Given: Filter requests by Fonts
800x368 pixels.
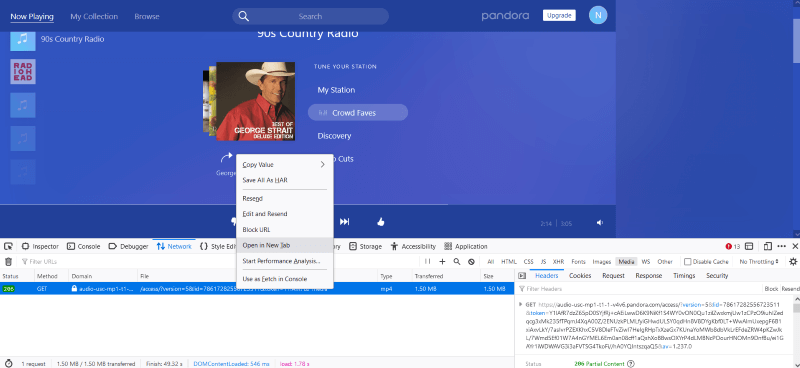Looking at the screenshot, I should click(x=578, y=262).
